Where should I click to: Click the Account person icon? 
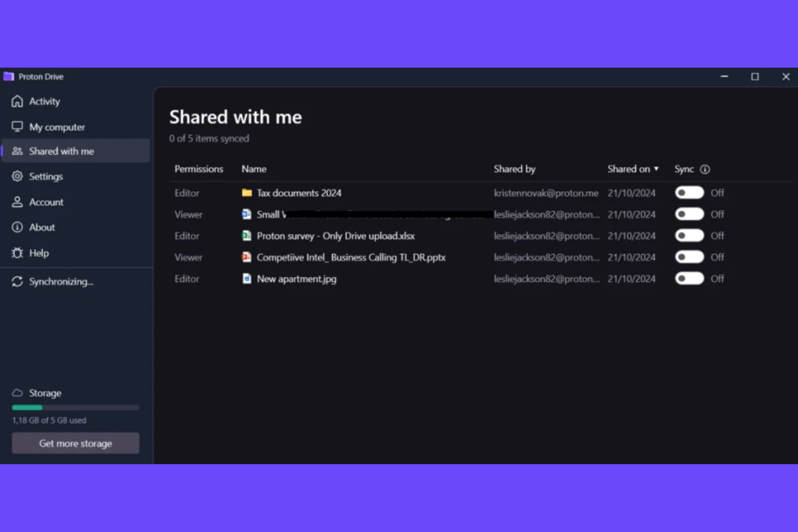17,202
